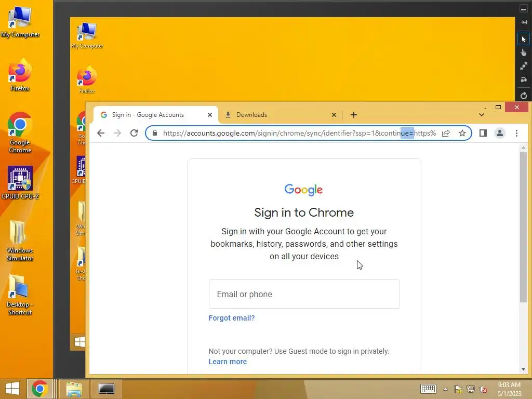Open File Explorer from the taskbar
Screen dimensions: 532x399
click(x=74, y=389)
